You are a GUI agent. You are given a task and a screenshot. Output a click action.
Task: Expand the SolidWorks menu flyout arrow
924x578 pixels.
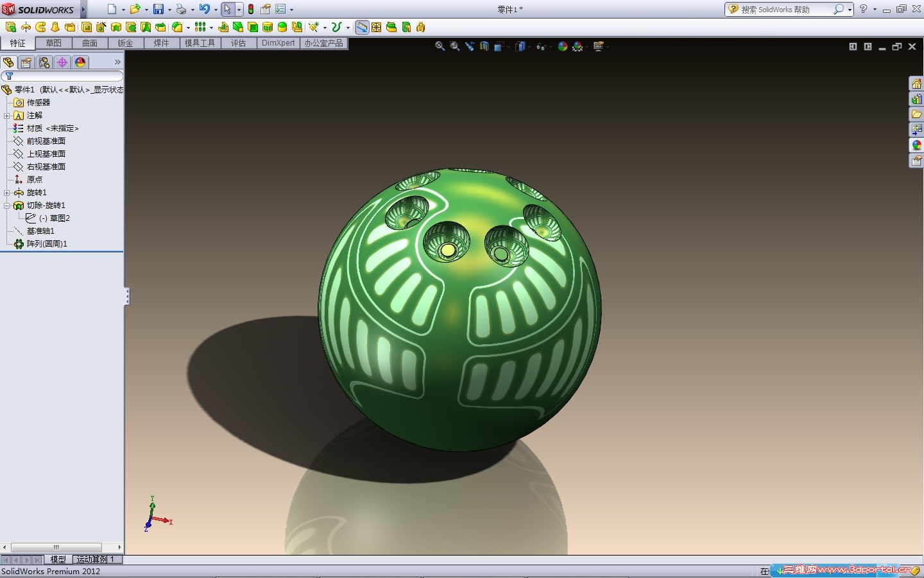[83, 9]
